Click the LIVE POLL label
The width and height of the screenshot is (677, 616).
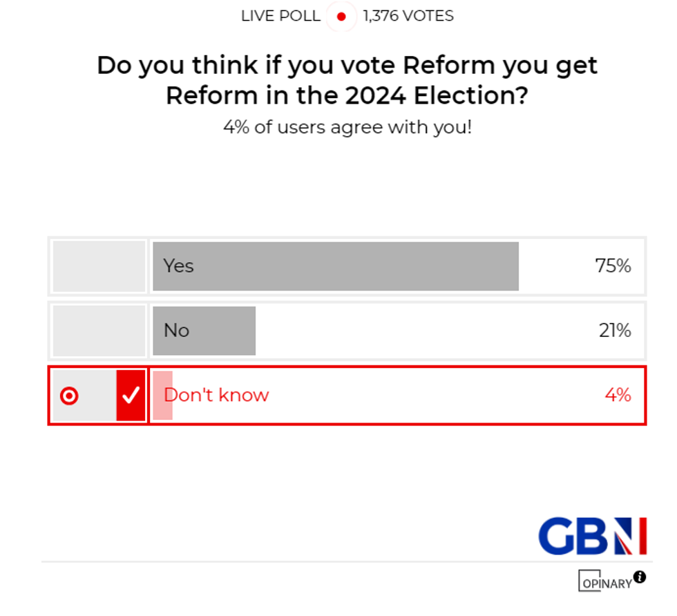pos(279,16)
